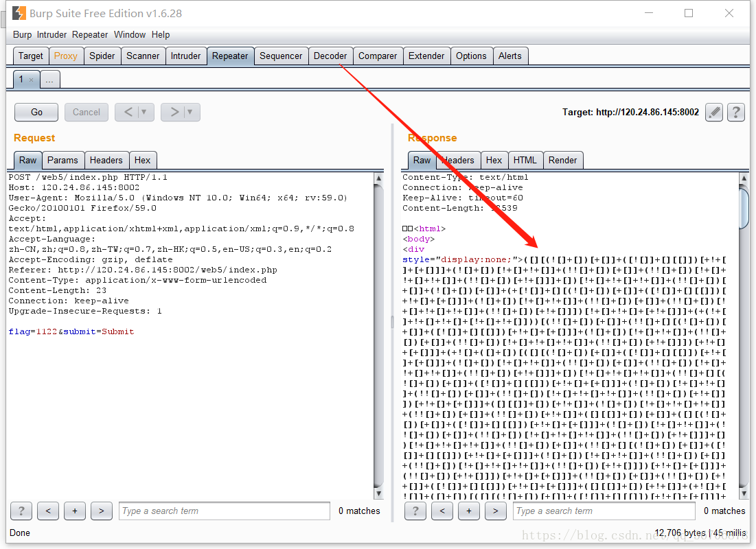Jump to next response search match
Image resolution: width=756 pixels, height=549 pixels.
tap(496, 511)
